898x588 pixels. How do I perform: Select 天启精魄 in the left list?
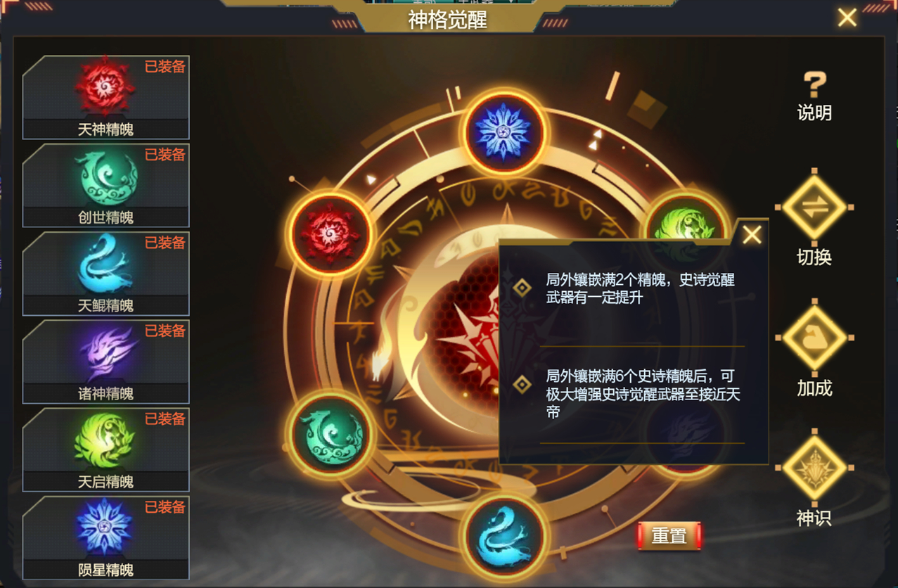105,449
